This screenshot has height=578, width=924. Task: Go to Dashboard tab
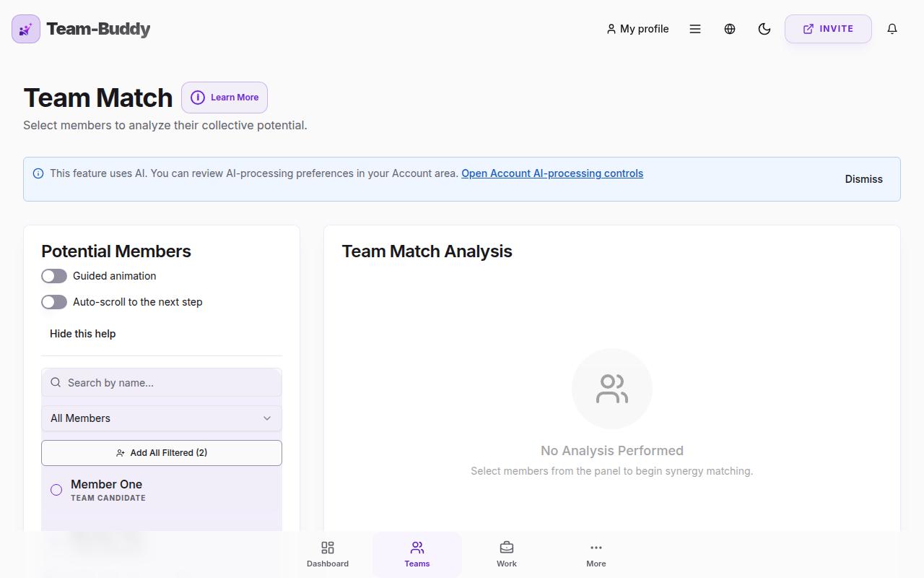(328, 554)
